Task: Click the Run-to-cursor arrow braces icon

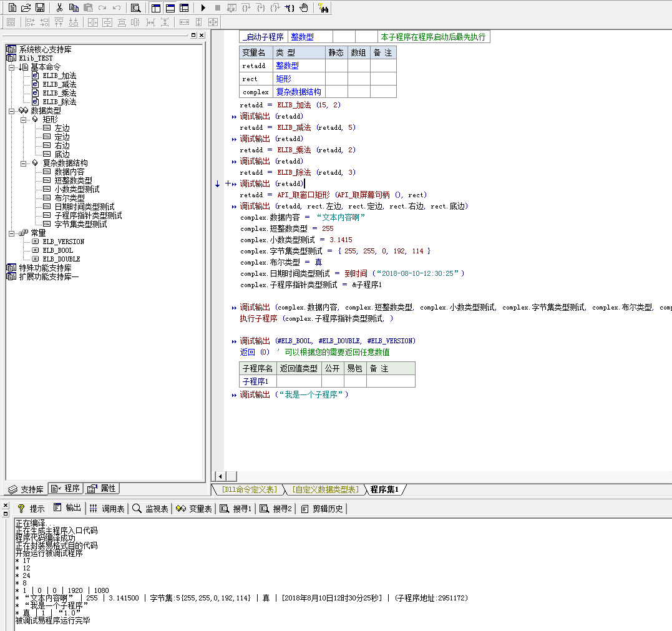Action: 290,7
